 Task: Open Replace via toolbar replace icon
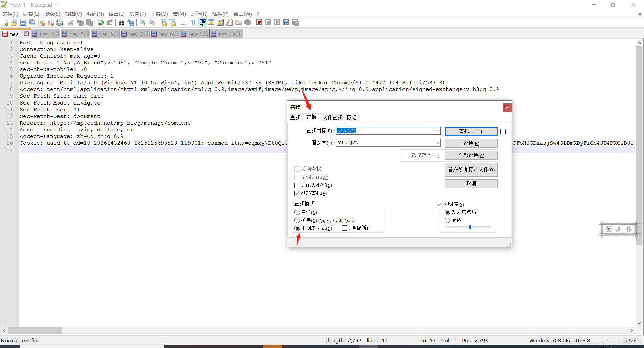click(131, 22)
